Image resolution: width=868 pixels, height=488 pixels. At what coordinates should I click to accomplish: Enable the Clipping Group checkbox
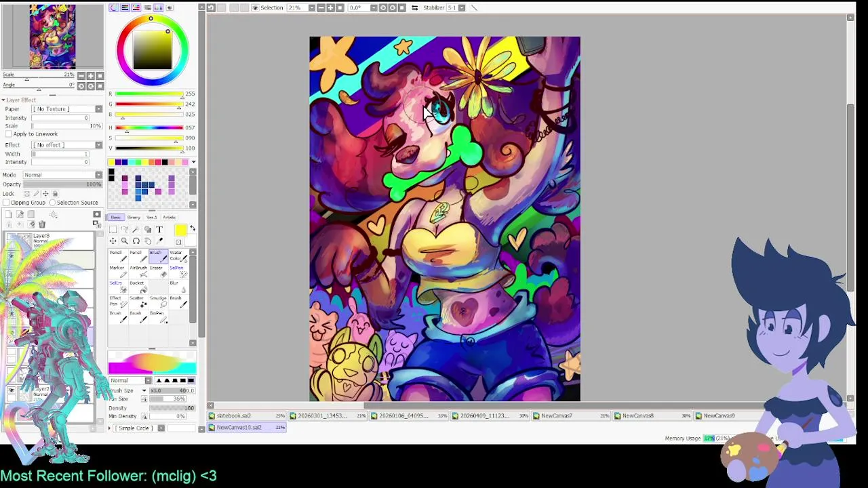coord(6,203)
